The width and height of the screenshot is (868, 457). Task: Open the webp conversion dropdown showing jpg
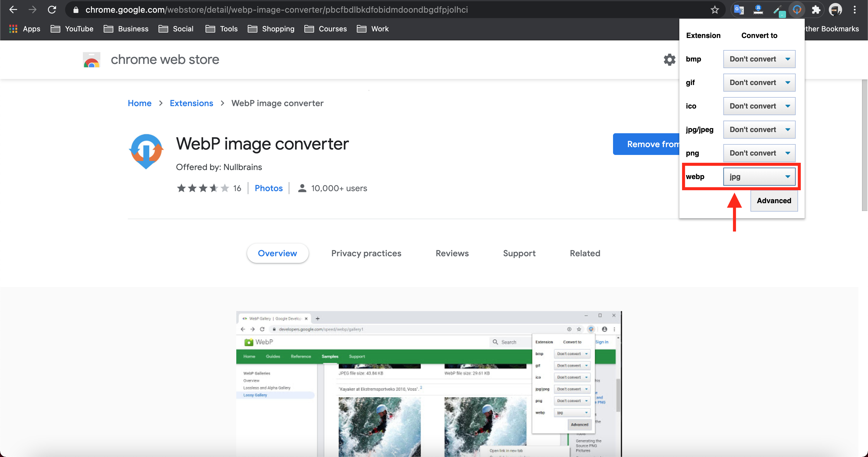(759, 177)
